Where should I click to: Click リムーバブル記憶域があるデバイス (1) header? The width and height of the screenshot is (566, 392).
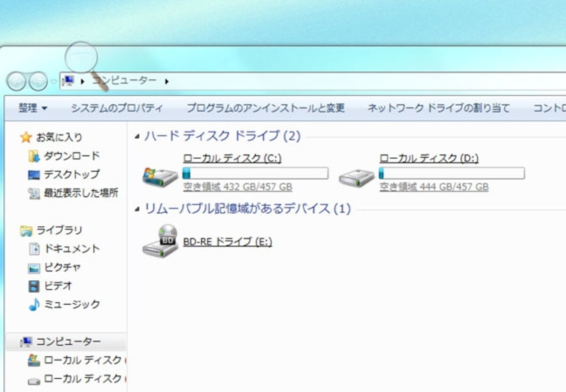(248, 209)
